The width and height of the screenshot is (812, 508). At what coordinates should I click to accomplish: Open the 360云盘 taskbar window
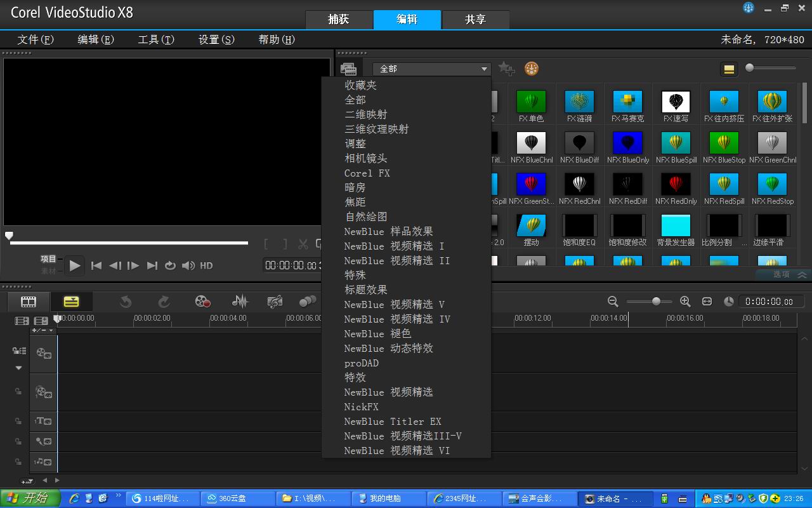coord(239,498)
